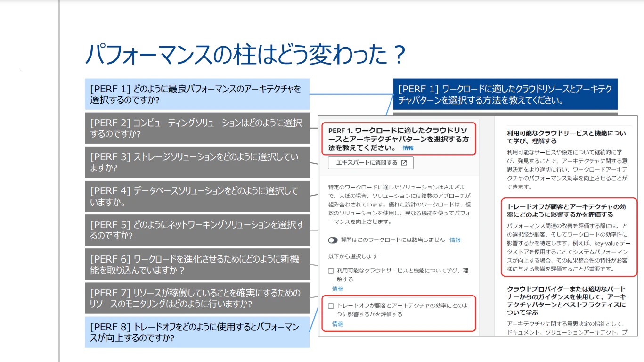Screen dimensions: 644x362
Task: Open 情報 link beside PERF 1. heading
Action: point(408,148)
